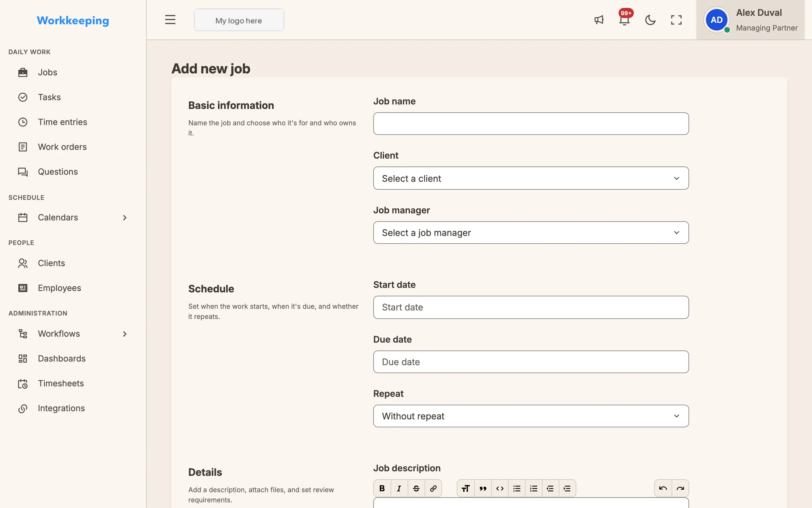The width and height of the screenshot is (812, 508).
Task: Open the Select a job manager dropdown
Action: point(531,233)
